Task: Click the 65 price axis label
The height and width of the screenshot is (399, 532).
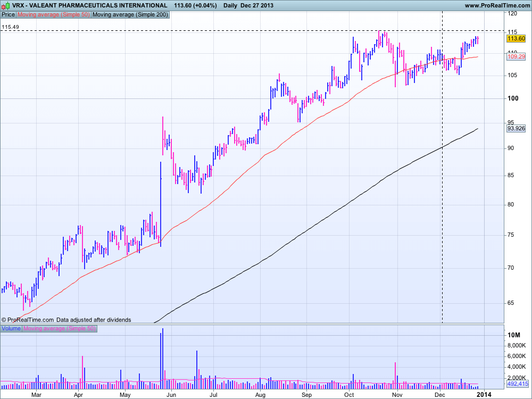Action: pos(510,303)
